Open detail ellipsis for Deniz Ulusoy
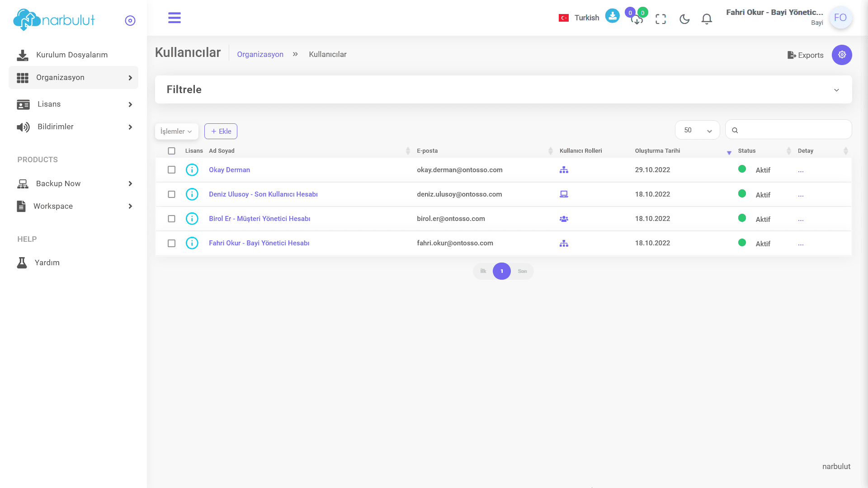Image resolution: width=868 pixels, height=488 pixels. [801, 195]
